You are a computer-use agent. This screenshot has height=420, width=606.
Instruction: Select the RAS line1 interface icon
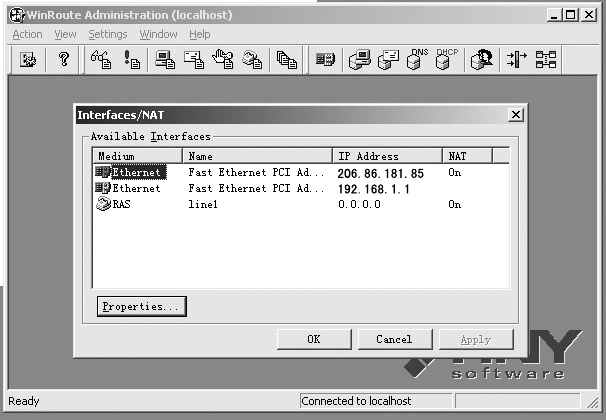(x=102, y=204)
